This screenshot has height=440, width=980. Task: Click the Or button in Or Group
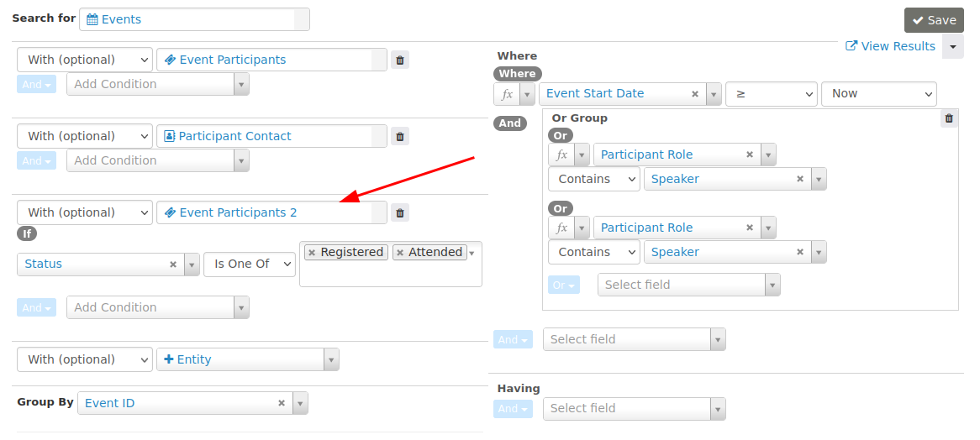(563, 285)
